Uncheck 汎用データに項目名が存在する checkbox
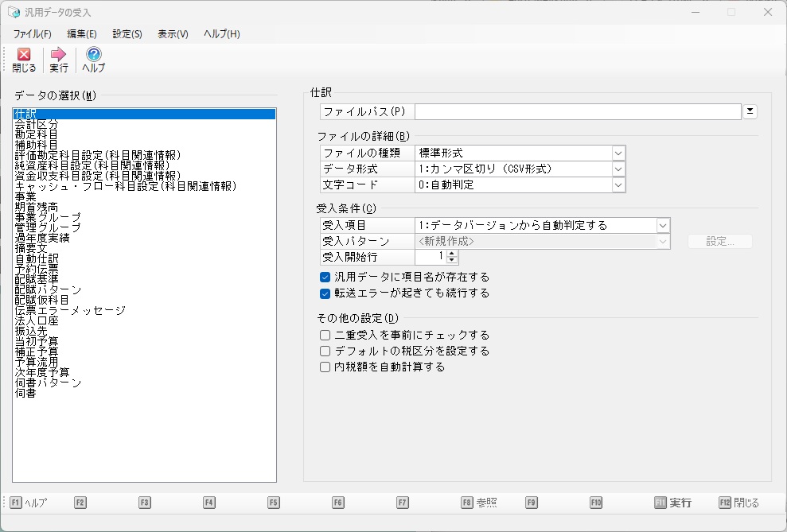 (325, 278)
